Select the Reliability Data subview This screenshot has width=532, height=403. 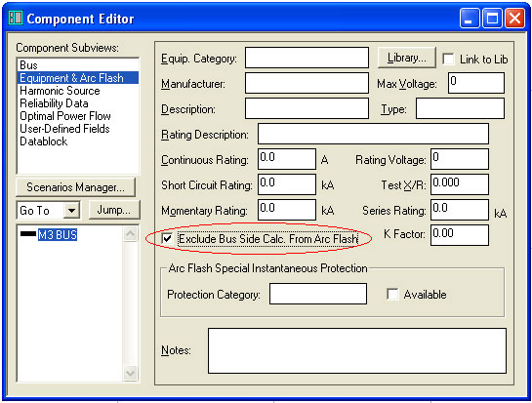[x=54, y=103]
